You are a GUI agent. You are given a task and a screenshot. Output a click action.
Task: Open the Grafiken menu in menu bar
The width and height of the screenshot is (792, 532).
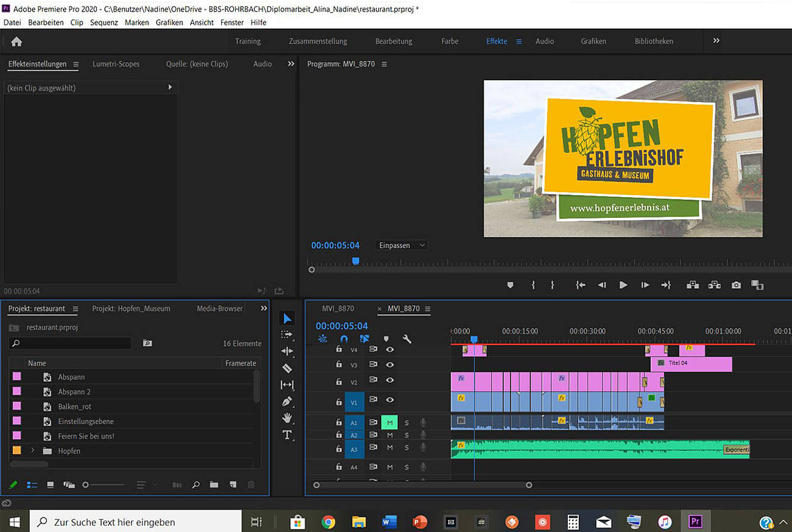[169, 23]
